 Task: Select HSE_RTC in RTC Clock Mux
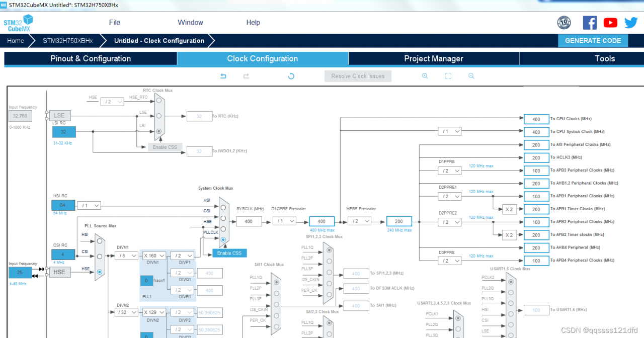pos(159,101)
